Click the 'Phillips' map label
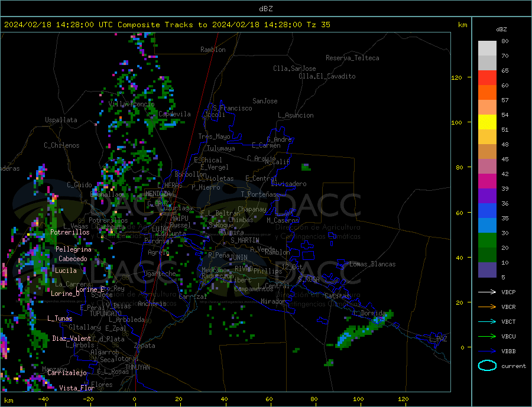 point(268,271)
